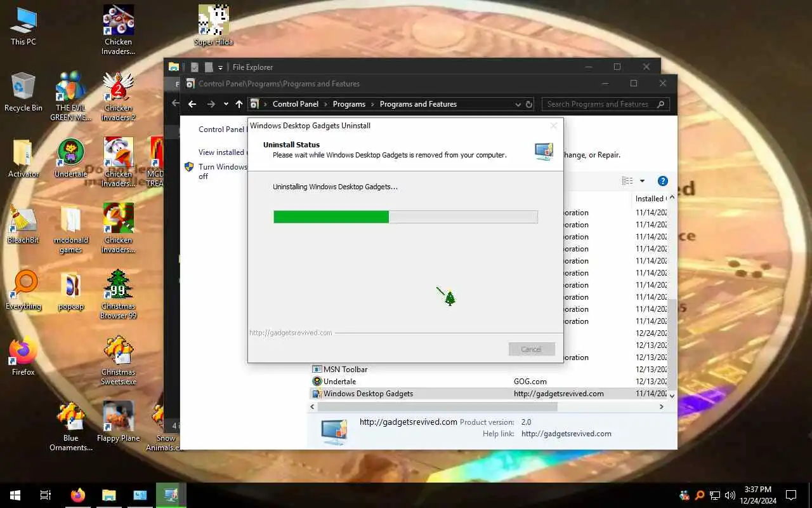Select the uninstaller taskbar button
Image resolution: width=812 pixels, height=508 pixels.
click(171, 495)
